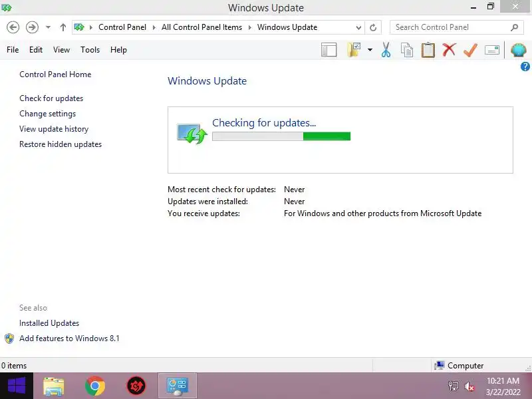The height and width of the screenshot is (399, 532).
Task: Click the '0 items' status bar text
Action: coord(14,365)
